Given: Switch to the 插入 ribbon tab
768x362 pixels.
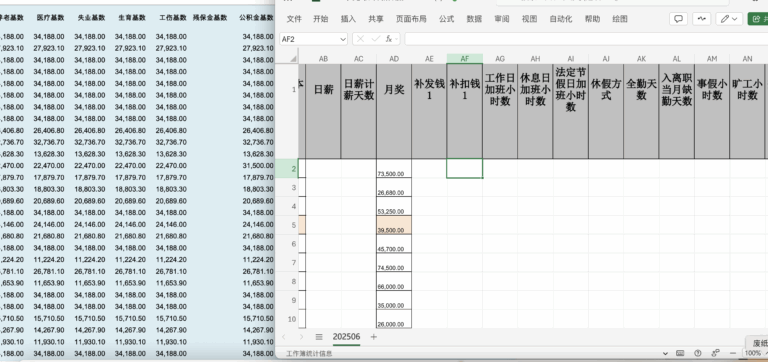Looking at the screenshot, I should pos(348,19).
